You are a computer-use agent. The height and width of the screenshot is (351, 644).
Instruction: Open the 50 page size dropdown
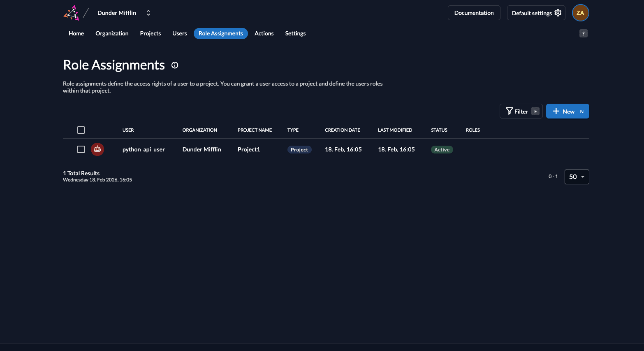pyautogui.click(x=577, y=177)
